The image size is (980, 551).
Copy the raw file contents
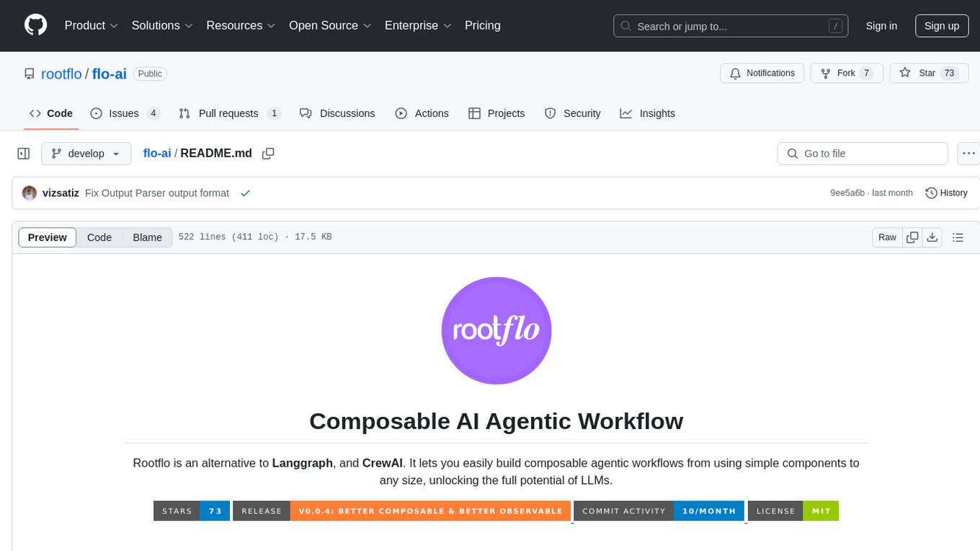[x=912, y=237]
